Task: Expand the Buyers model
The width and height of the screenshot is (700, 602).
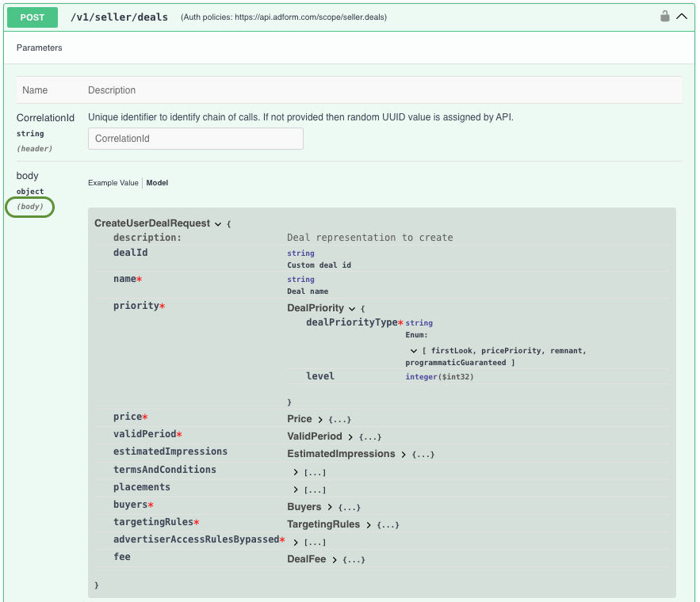Action: point(330,507)
